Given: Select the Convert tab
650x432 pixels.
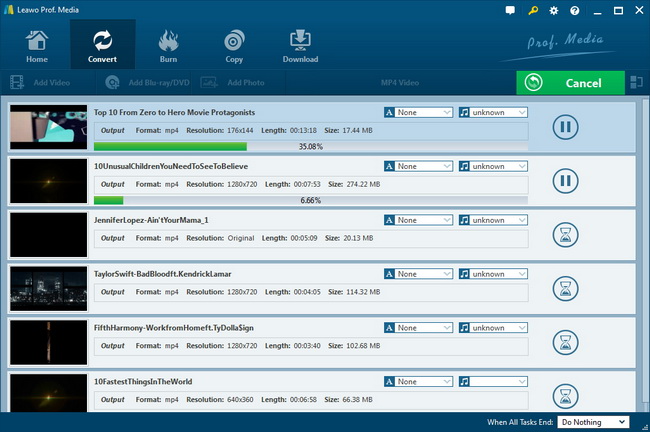Looking at the screenshot, I should click(102, 46).
